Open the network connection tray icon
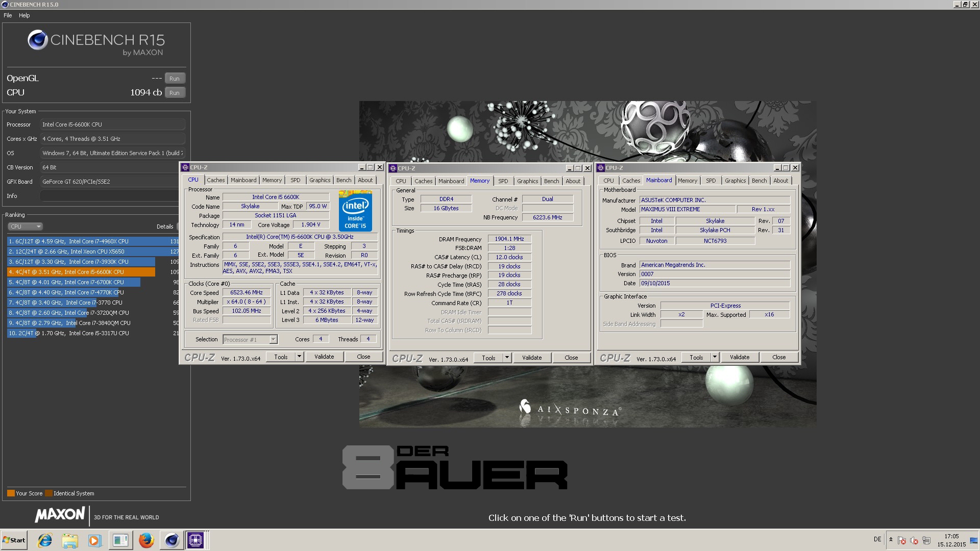Viewport: 980px width, 551px height. click(926, 540)
